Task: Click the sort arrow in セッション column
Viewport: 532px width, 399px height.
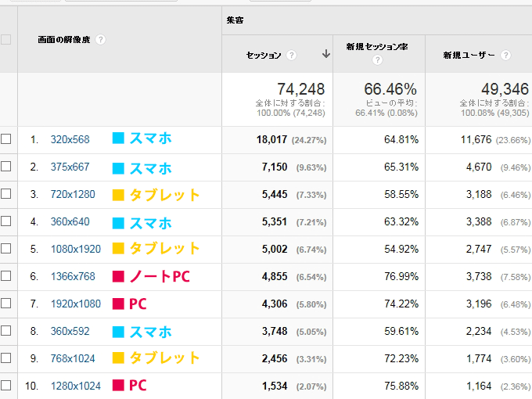Action: pos(326,54)
